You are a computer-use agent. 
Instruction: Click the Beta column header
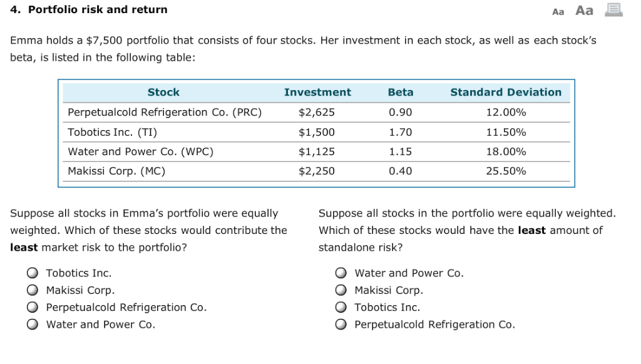pyautogui.click(x=400, y=93)
